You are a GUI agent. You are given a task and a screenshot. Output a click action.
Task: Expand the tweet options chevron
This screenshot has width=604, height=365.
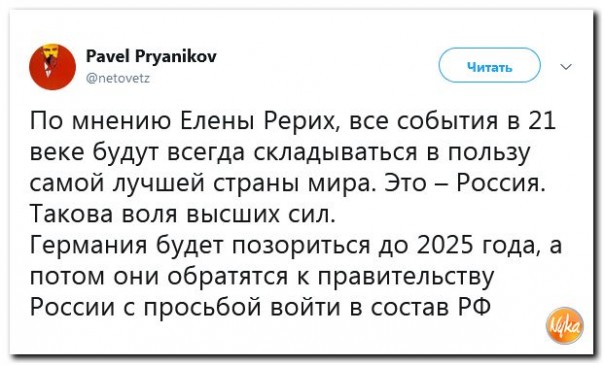point(565,67)
